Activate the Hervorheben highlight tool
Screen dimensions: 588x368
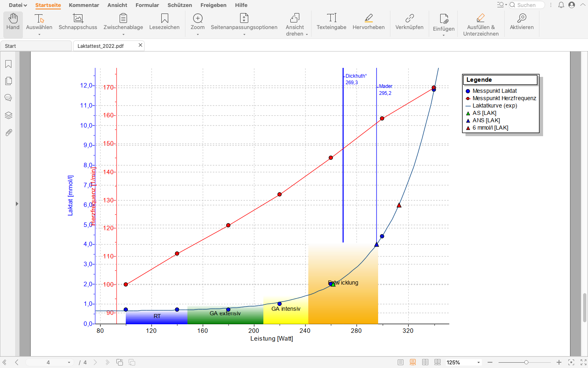click(368, 22)
